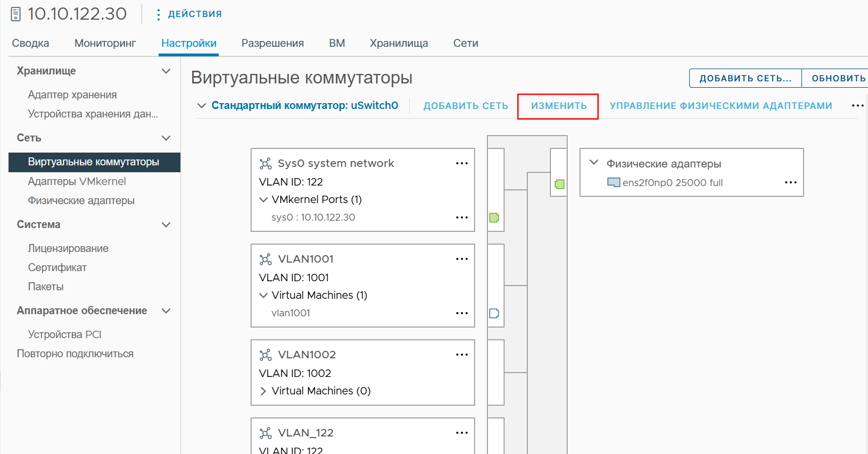Viewport: 868px width, 454px height.
Task: Click the Sys0 system network port group icon
Action: pyautogui.click(x=266, y=164)
